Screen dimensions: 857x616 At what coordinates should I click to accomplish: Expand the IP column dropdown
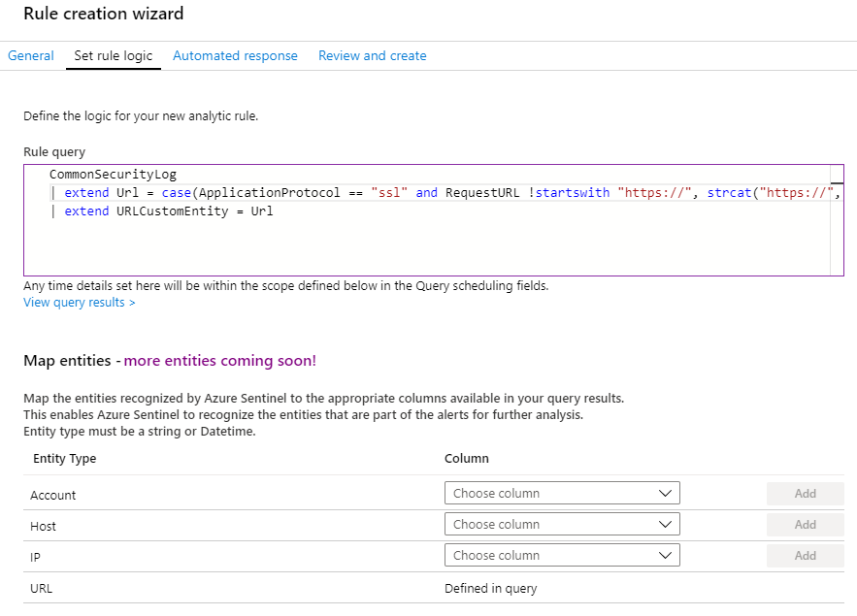562,555
